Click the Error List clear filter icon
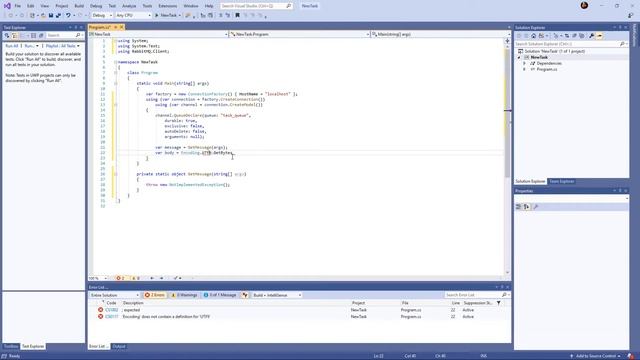Viewport: 640px width, 360px height. coord(245,295)
